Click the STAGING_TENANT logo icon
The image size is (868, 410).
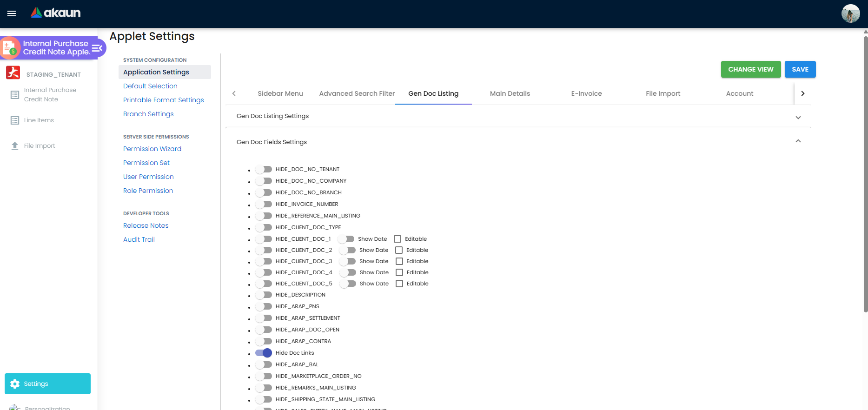pos(13,73)
